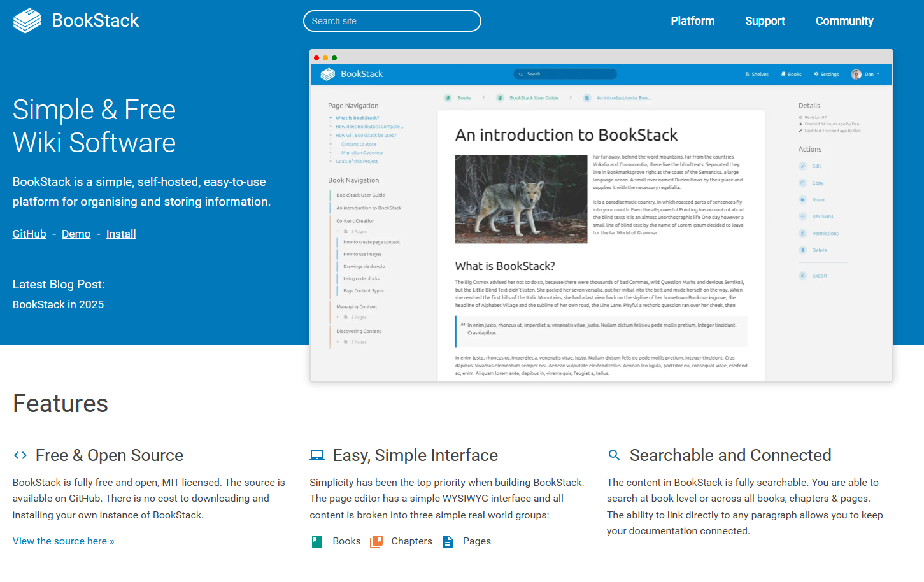Select the Community navigation item
The height and width of the screenshot is (582, 924).
[x=844, y=20]
